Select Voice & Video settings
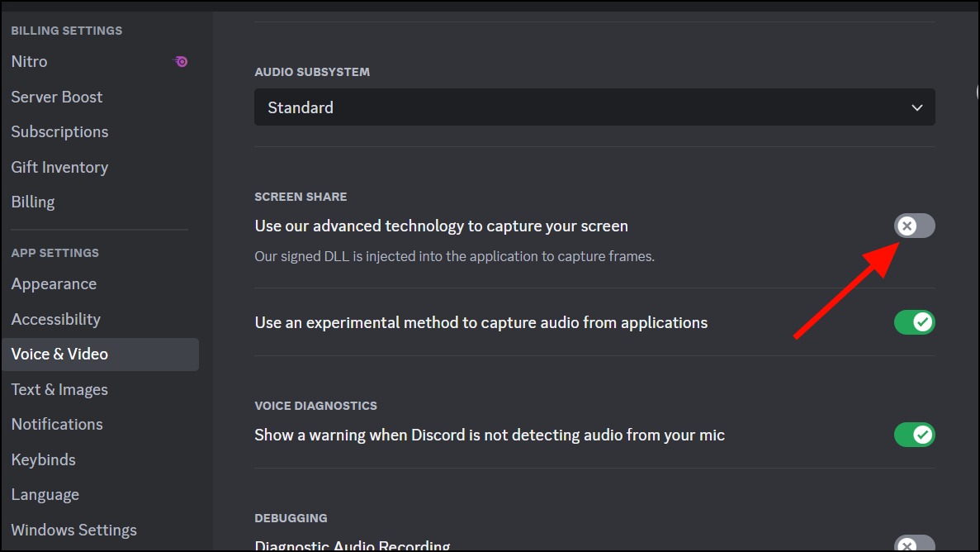The width and height of the screenshot is (980, 552). pos(100,355)
